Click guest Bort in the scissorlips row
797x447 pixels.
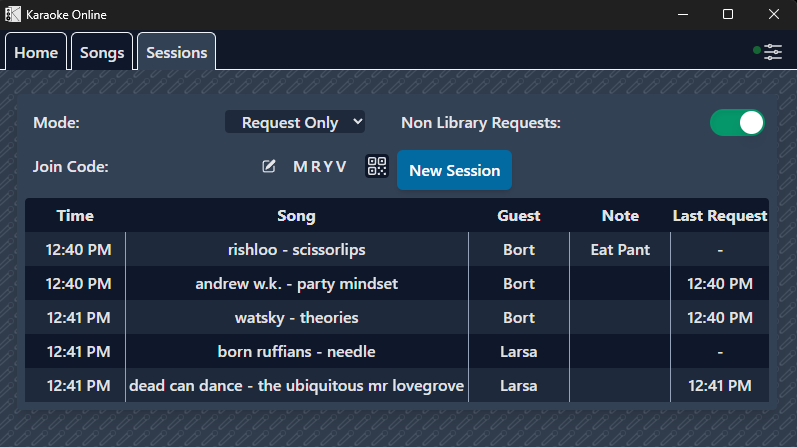[518, 249]
